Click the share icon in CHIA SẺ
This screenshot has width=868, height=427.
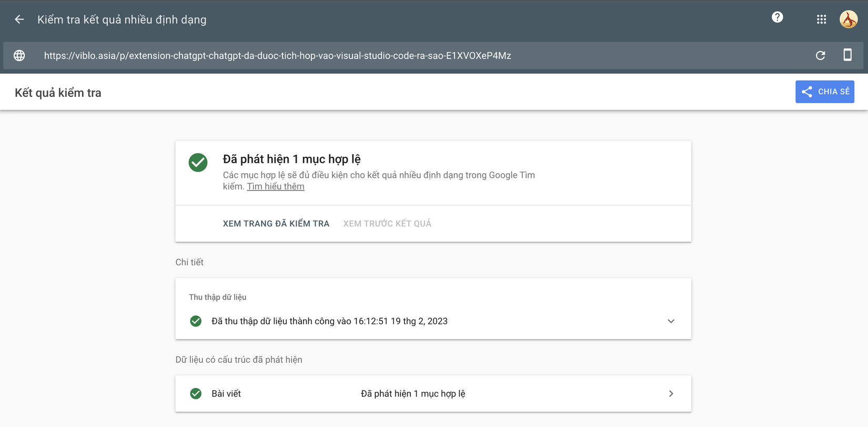coord(807,92)
